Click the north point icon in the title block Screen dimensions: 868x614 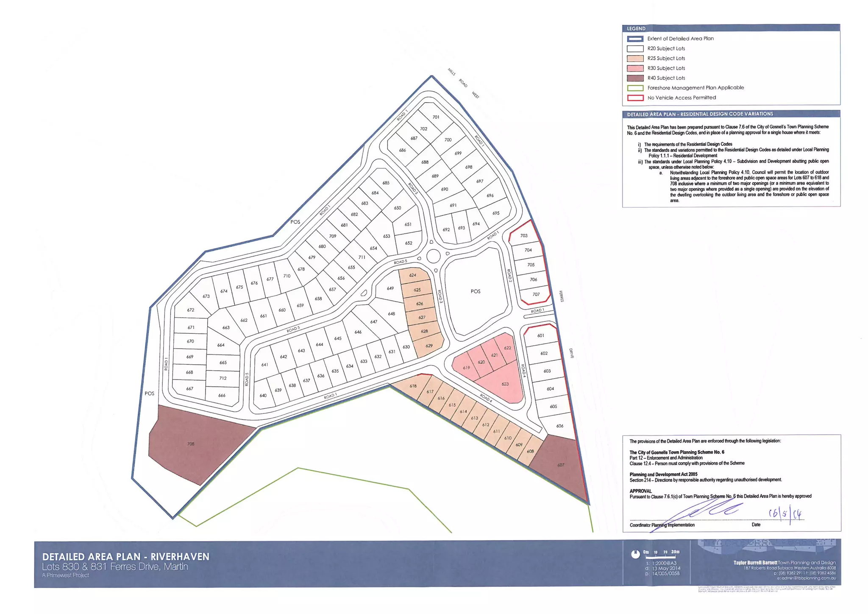pos(635,554)
